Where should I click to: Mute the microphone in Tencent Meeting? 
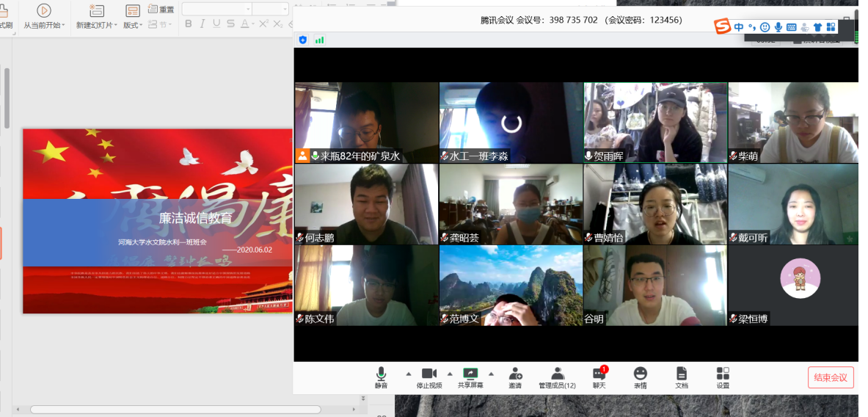pyautogui.click(x=381, y=377)
